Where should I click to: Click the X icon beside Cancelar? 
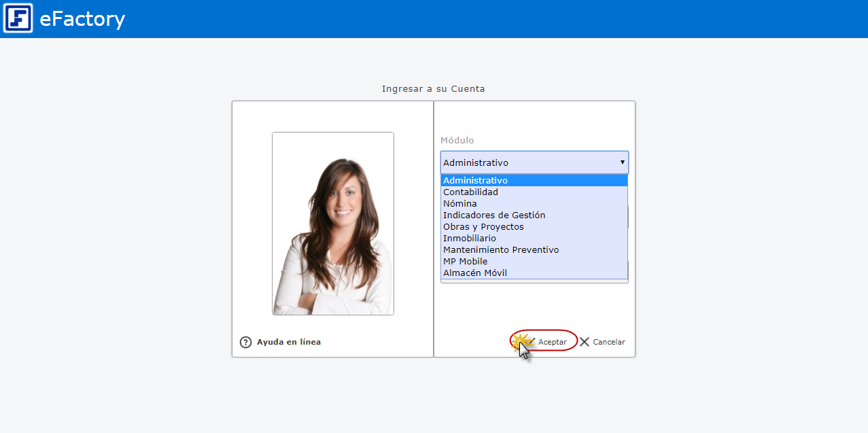tap(584, 342)
